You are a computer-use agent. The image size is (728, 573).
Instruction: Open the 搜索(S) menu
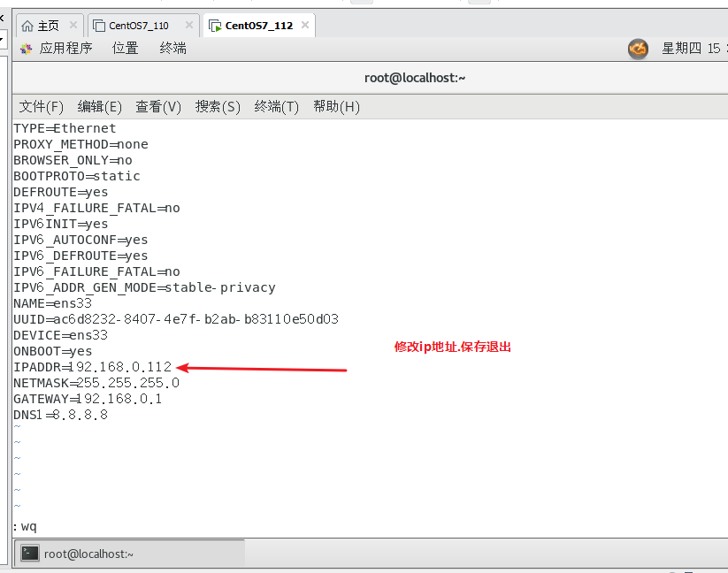(218, 107)
